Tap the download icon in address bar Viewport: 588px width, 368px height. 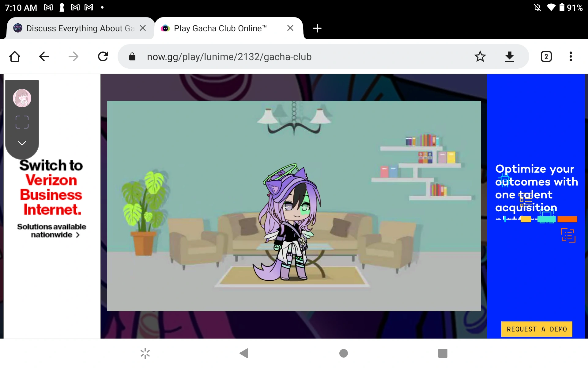[509, 57]
